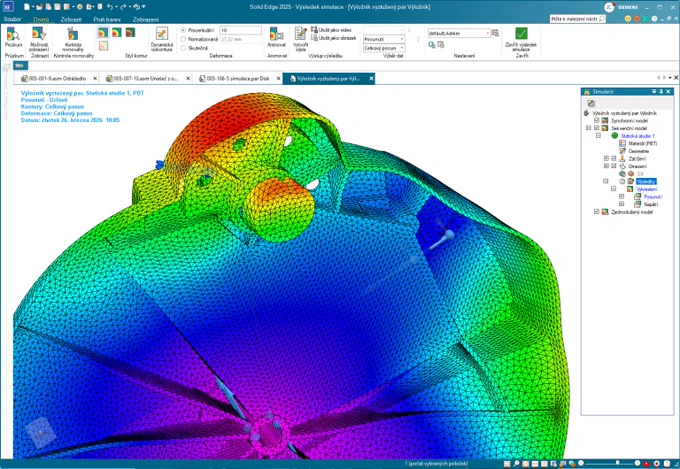Switch to 005-007-10.asm Unašeč document tab
This screenshot has width=680, height=469.
146,79
